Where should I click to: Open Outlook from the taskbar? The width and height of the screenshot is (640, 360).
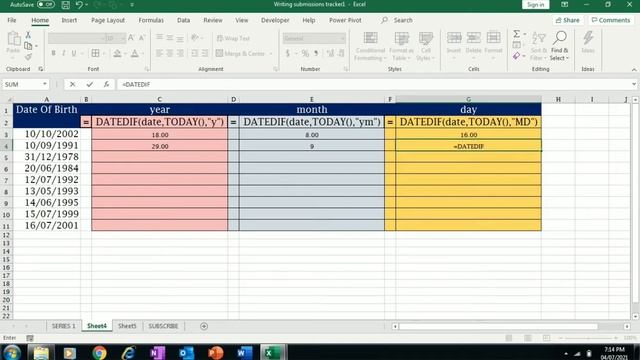(x=186, y=352)
